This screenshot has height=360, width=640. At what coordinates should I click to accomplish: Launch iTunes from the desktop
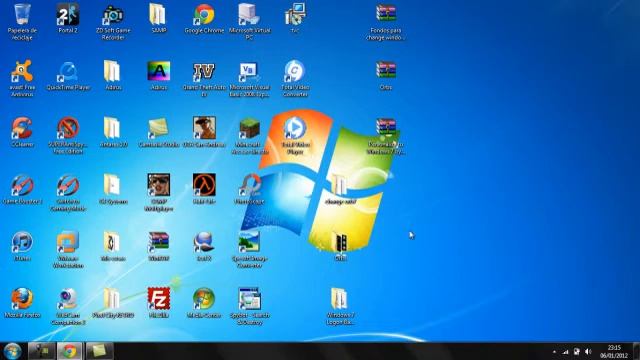click(22, 242)
